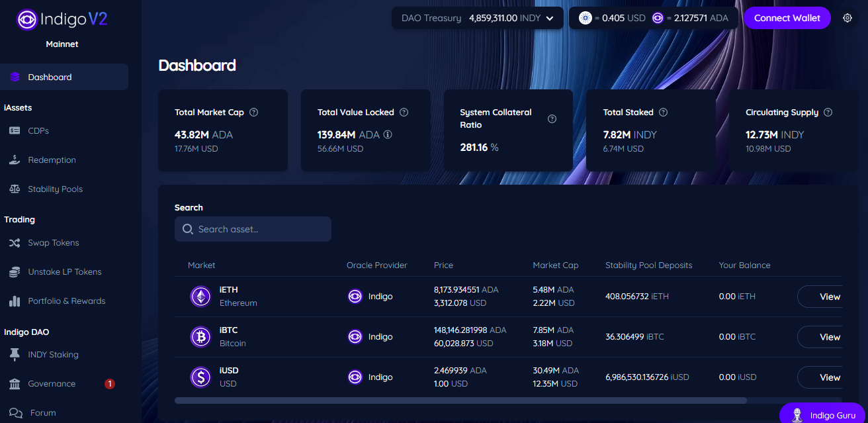Navigate to Swap Tokens
This screenshot has width=868, height=423.
53,243
